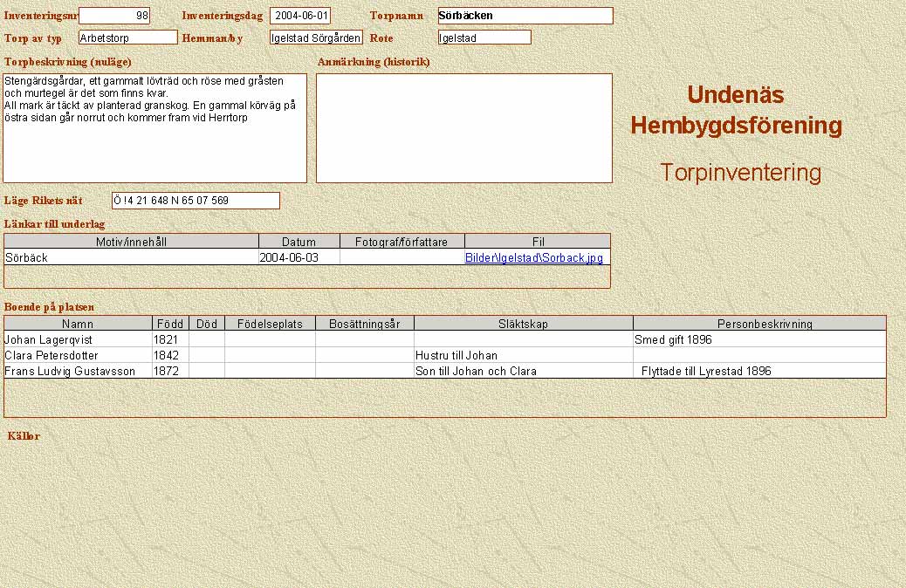906x588 pixels.
Task: Click the Torp av typ field
Action: tap(127, 38)
